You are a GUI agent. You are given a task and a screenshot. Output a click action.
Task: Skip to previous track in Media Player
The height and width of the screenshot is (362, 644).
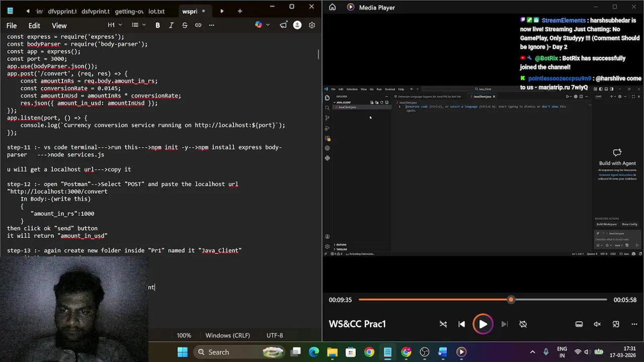[461, 324]
